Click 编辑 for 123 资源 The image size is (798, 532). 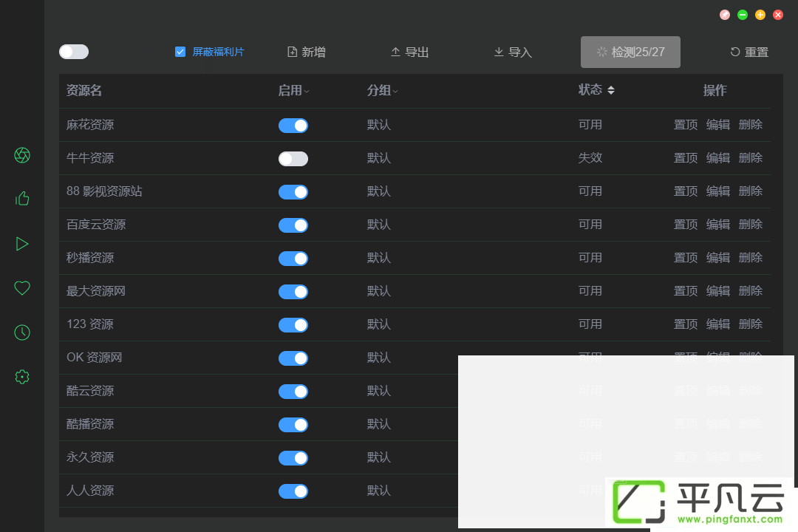(x=718, y=324)
